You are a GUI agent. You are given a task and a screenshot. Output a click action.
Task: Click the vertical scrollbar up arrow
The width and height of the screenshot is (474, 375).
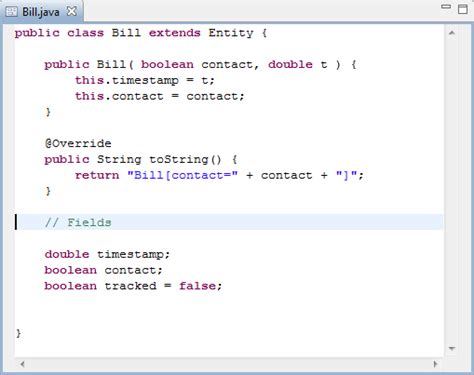[x=452, y=33]
